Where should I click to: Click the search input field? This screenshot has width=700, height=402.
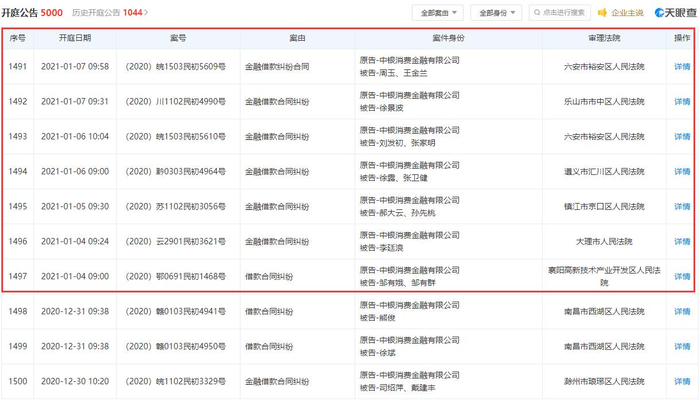(559, 13)
